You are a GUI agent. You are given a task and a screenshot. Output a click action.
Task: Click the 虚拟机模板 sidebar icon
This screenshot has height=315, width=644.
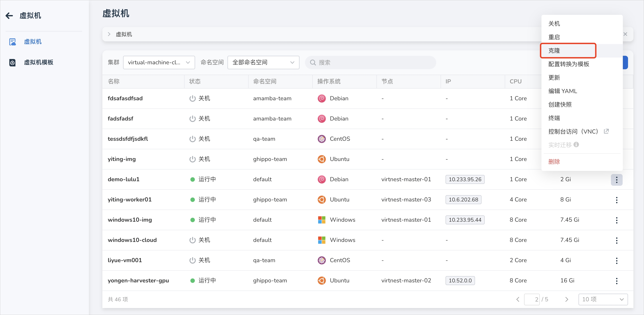tap(12, 63)
